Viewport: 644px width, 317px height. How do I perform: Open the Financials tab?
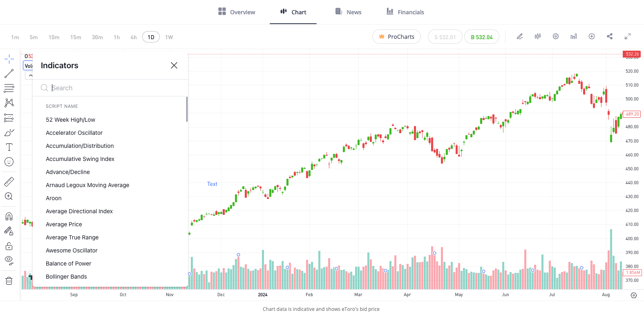[405, 12]
